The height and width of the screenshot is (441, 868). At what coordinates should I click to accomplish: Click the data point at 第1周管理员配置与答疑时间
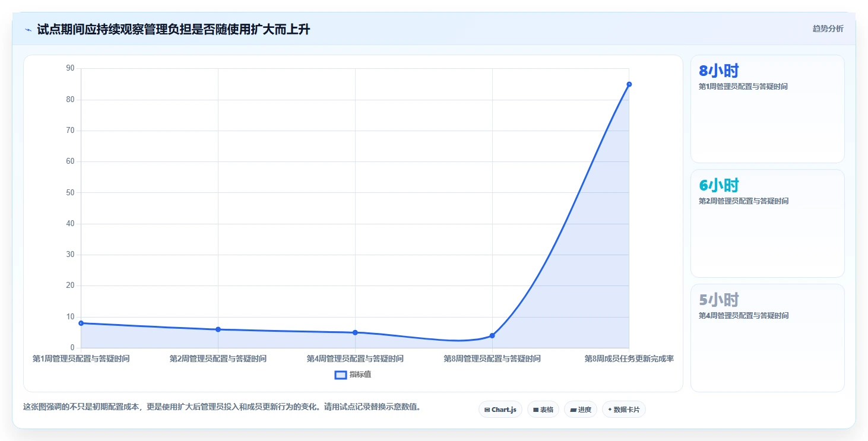81,323
